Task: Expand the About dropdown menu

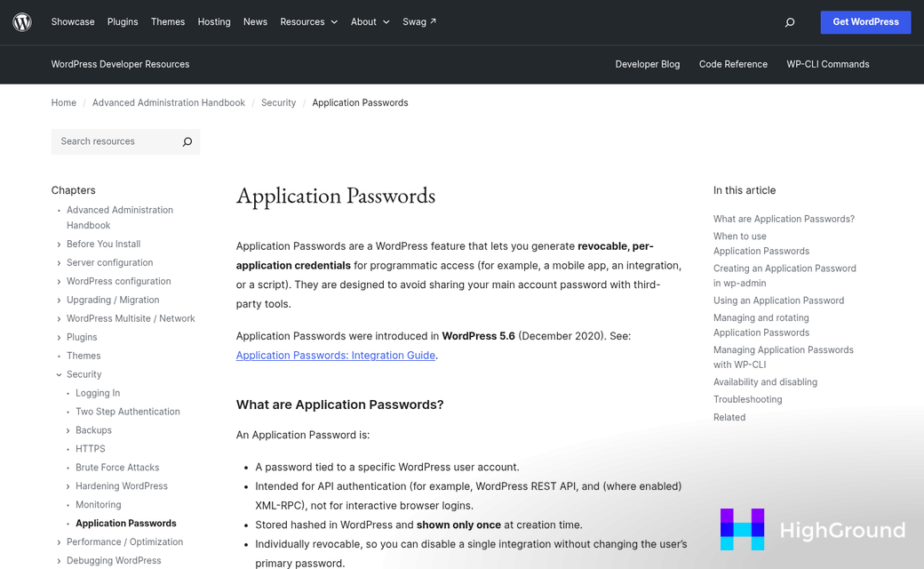Action: 370,22
